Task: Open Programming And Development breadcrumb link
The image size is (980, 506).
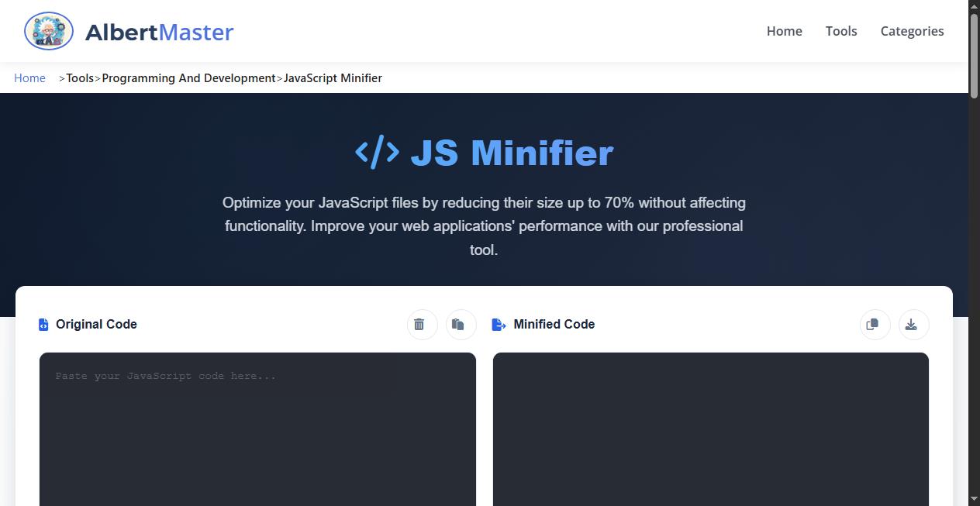Action: (x=188, y=77)
